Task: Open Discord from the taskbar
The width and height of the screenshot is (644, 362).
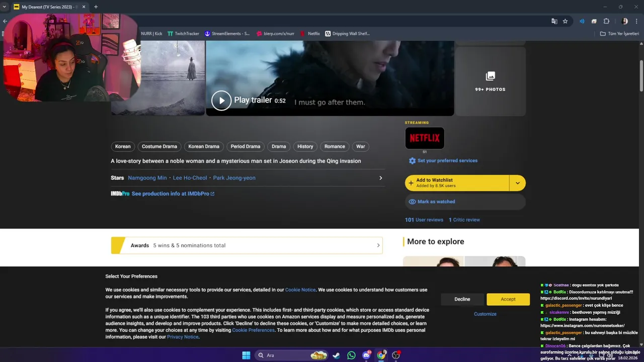Action: point(366,355)
